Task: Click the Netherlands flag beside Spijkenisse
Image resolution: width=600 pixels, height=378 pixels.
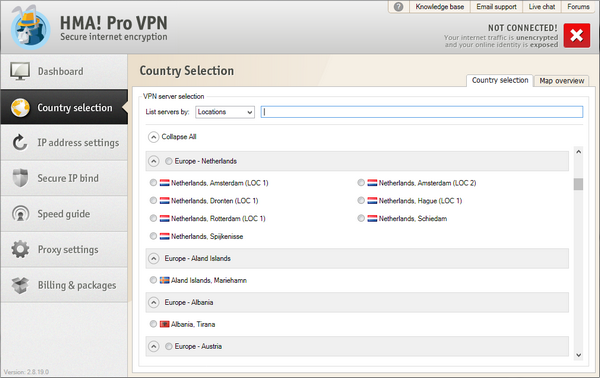Action: pos(165,236)
